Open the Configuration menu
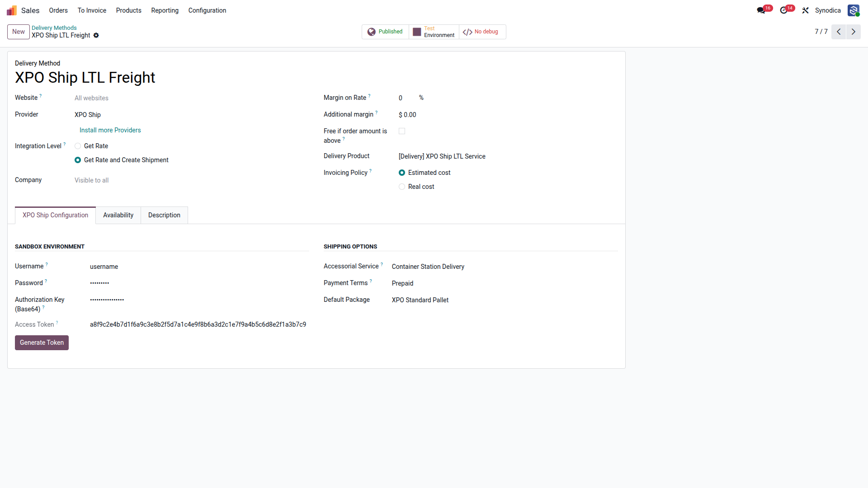 pos(207,10)
